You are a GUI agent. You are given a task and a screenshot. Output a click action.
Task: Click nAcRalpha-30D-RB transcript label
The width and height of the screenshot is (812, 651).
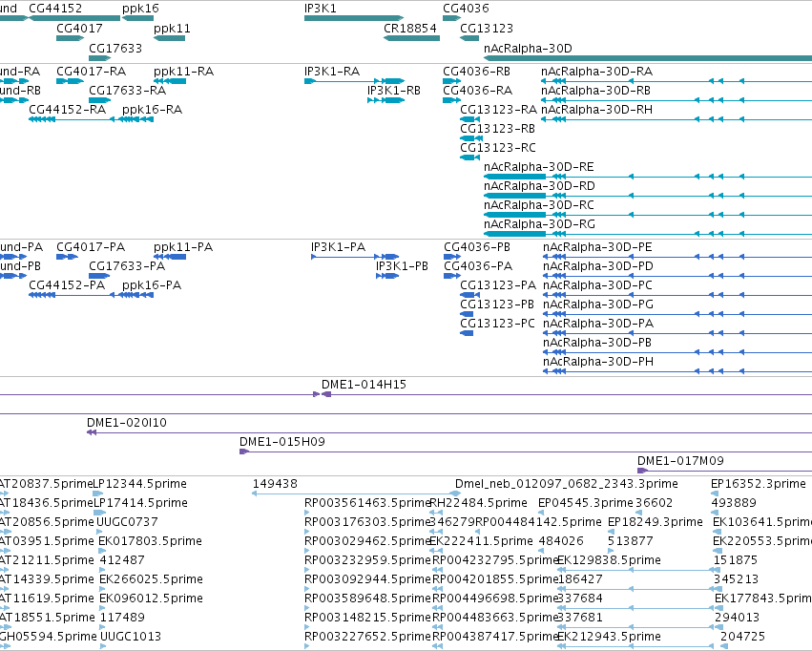point(595,91)
